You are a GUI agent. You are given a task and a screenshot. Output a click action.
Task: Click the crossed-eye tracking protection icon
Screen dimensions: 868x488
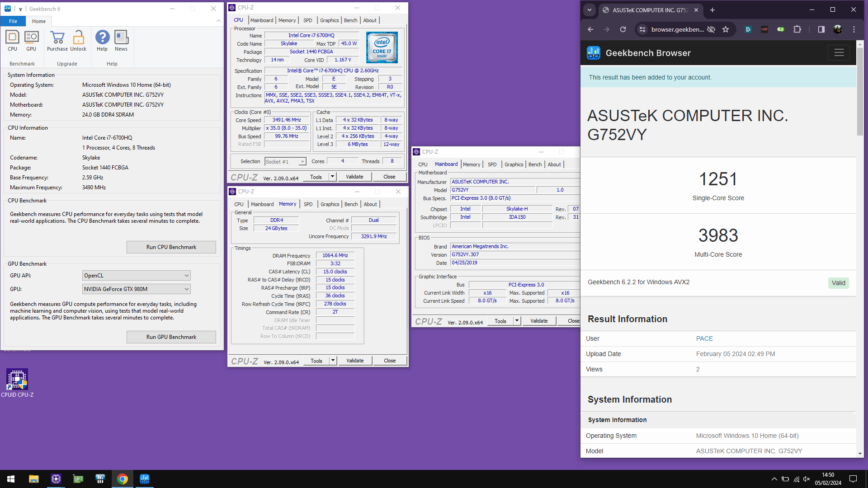(711, 29)
